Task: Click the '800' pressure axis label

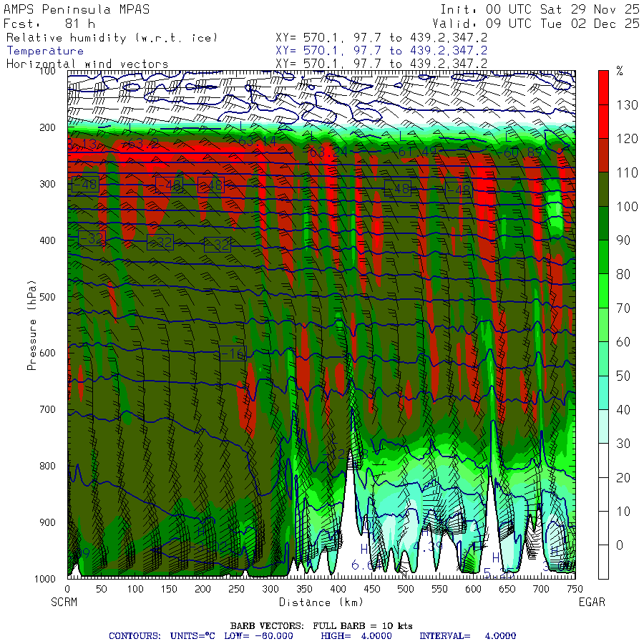Action: point(47,466)
